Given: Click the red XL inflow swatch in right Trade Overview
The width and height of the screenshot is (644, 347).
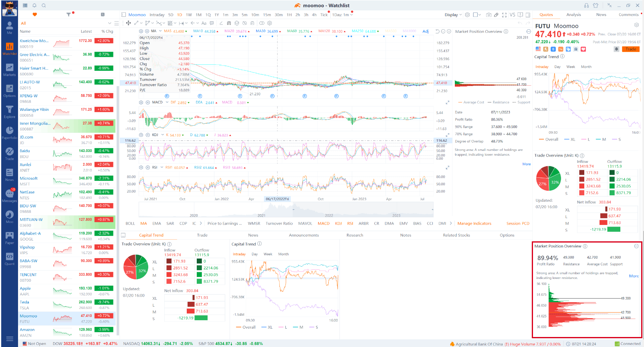Looking at the screenshot, I should [x=581, y=173].
